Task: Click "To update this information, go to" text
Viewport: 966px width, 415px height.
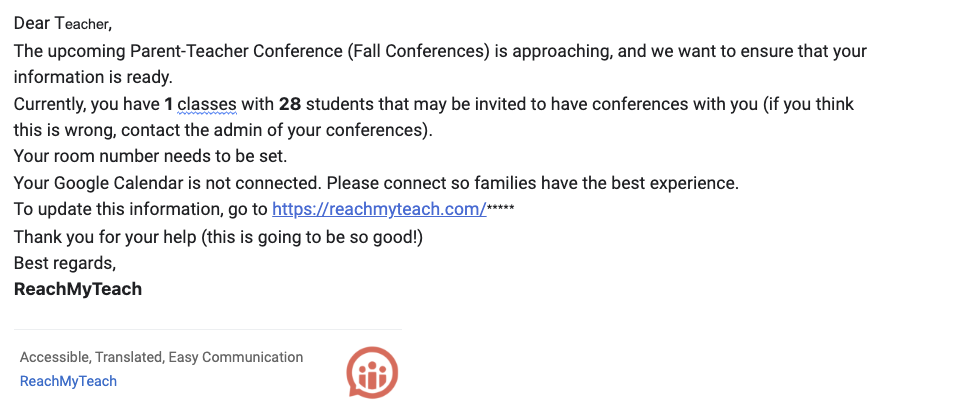Action: (140, 210)
